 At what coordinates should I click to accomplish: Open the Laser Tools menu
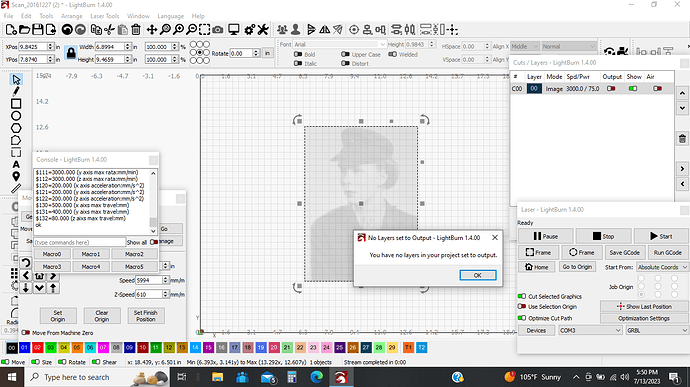tap(105, 16)
